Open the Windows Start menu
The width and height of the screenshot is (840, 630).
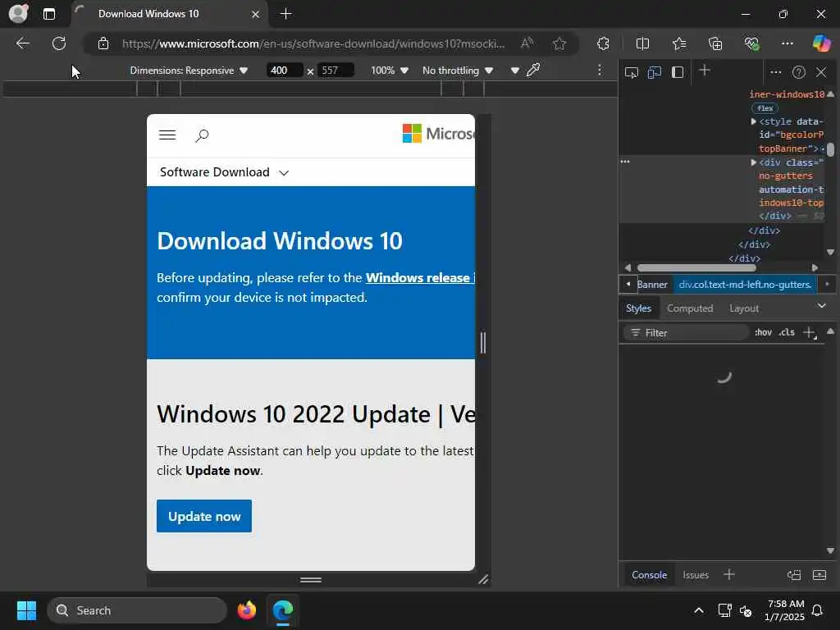(x=26, y=610)
